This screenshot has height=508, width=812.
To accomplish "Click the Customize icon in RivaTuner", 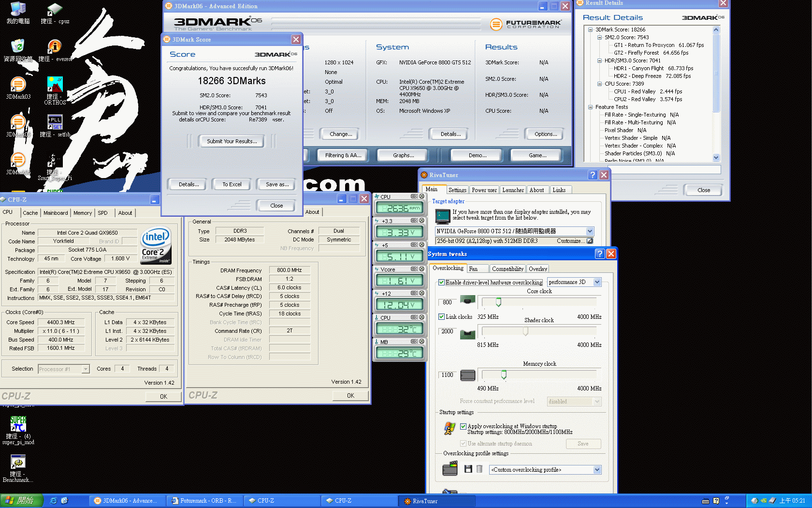I will pyautogui.click(x=590, y=241).
